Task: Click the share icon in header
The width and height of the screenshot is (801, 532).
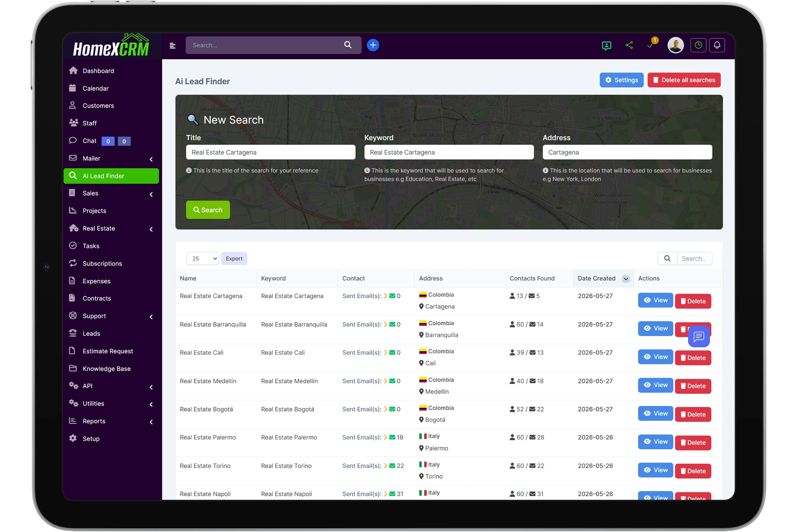Action: click(629, 45)
